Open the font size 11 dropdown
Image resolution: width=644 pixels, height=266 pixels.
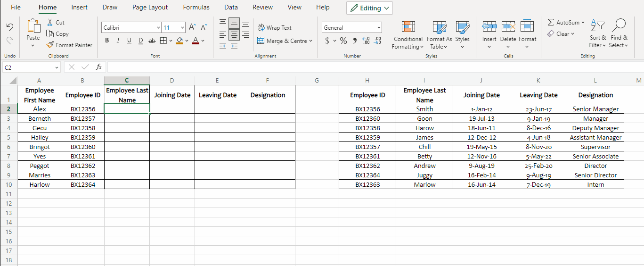[x=182, y=28]
